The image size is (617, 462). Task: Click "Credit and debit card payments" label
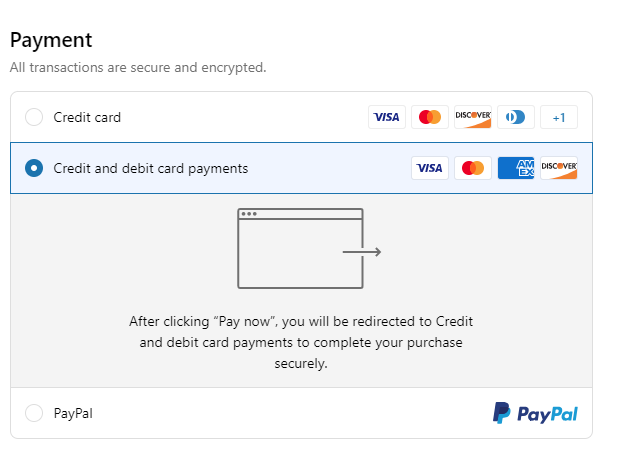151,168
